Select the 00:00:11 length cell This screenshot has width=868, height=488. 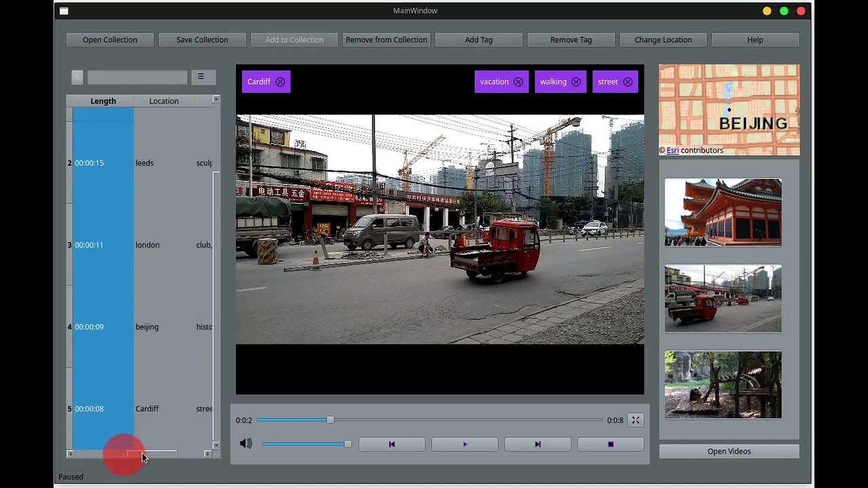pyautogui.click(x=103, y=245)
